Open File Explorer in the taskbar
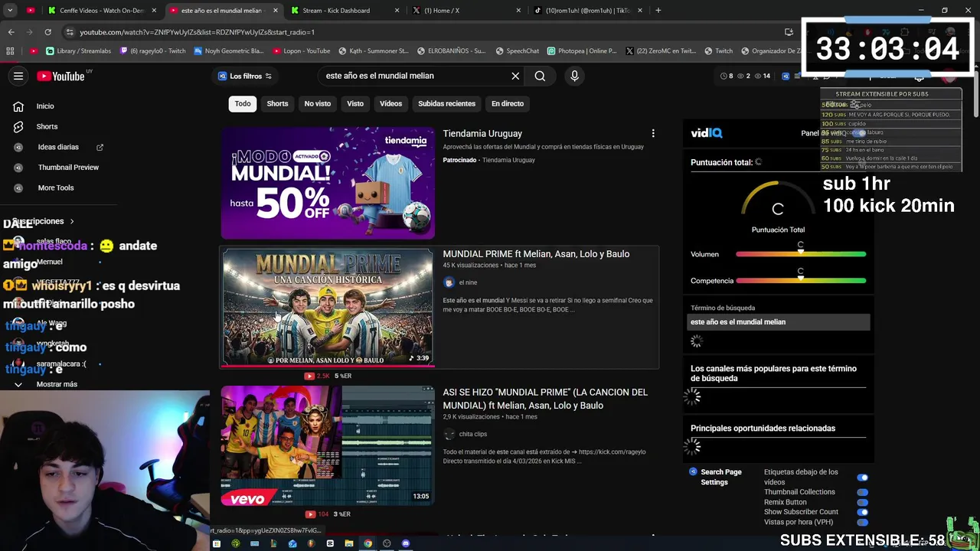 (349, 544)
